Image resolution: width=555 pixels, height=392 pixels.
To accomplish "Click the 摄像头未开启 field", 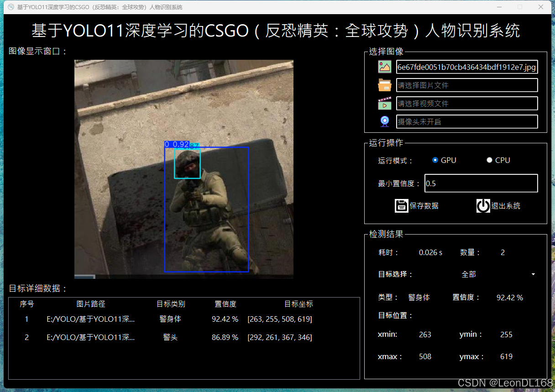I will click(467, 122).
